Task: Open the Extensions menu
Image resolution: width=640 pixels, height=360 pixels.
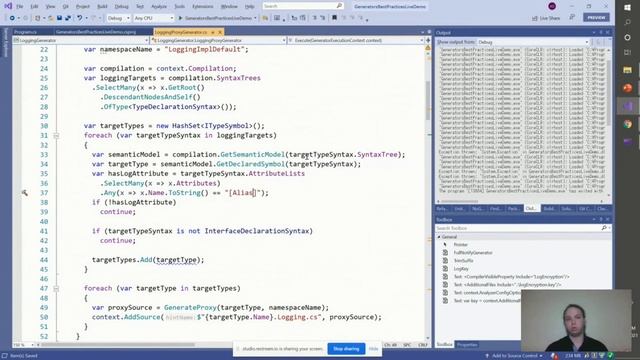Action: 202,7
